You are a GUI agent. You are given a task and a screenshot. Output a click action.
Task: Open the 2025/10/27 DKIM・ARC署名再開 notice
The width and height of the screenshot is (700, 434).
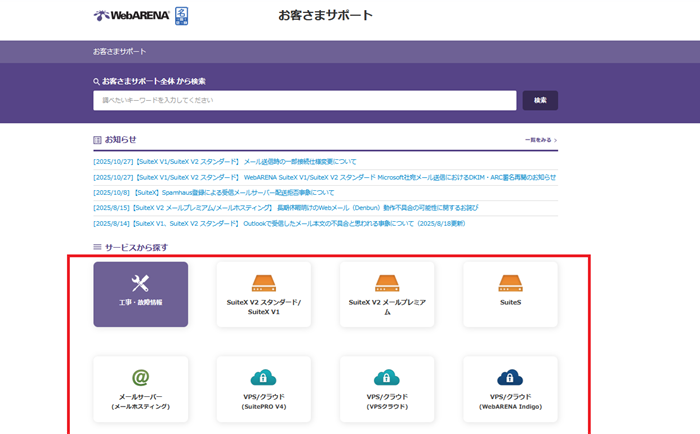[x=324, y=177]
